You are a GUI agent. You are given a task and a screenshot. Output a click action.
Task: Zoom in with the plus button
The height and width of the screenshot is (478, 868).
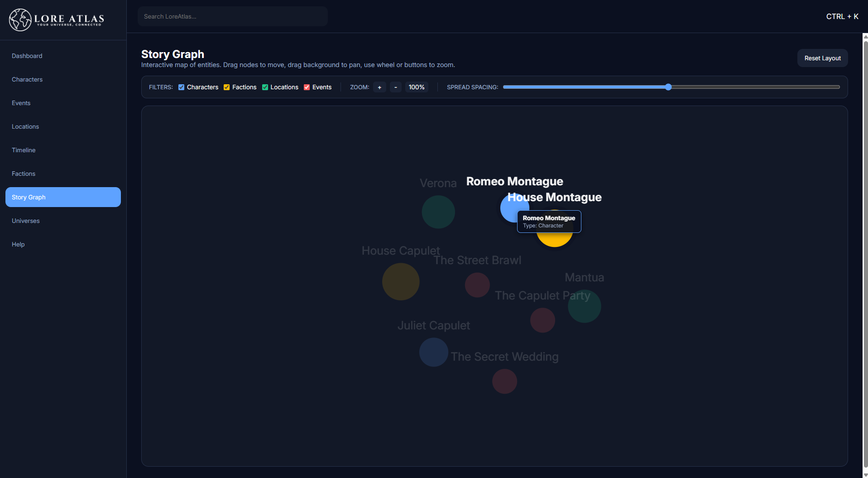tap(379, 87)
